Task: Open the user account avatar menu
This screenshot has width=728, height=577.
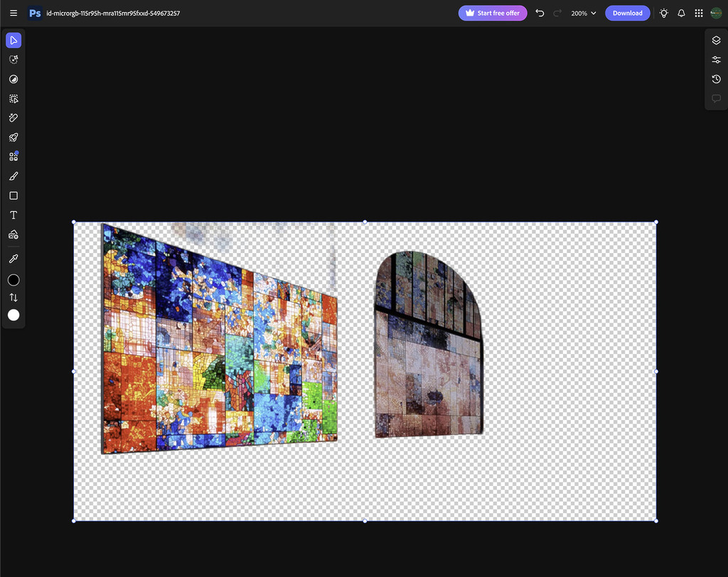Action: click(x=716, y=13)
